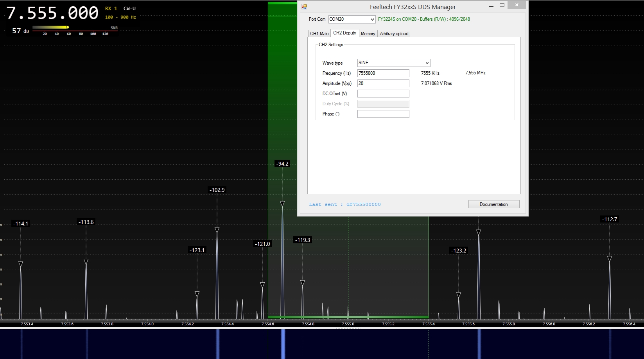Click the 7.554.0 frequency scale tick
644x359 pixels.
click(147, 324)
